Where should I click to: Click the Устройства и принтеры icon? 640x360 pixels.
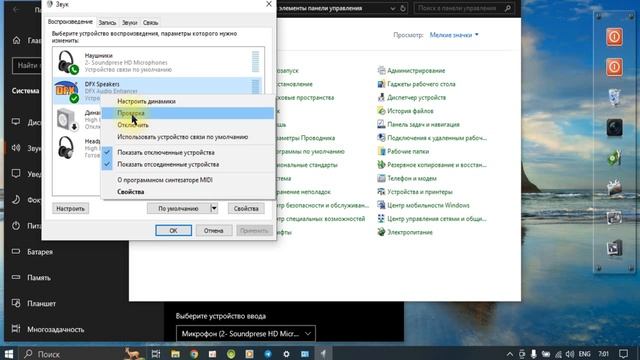pos(381,192)
